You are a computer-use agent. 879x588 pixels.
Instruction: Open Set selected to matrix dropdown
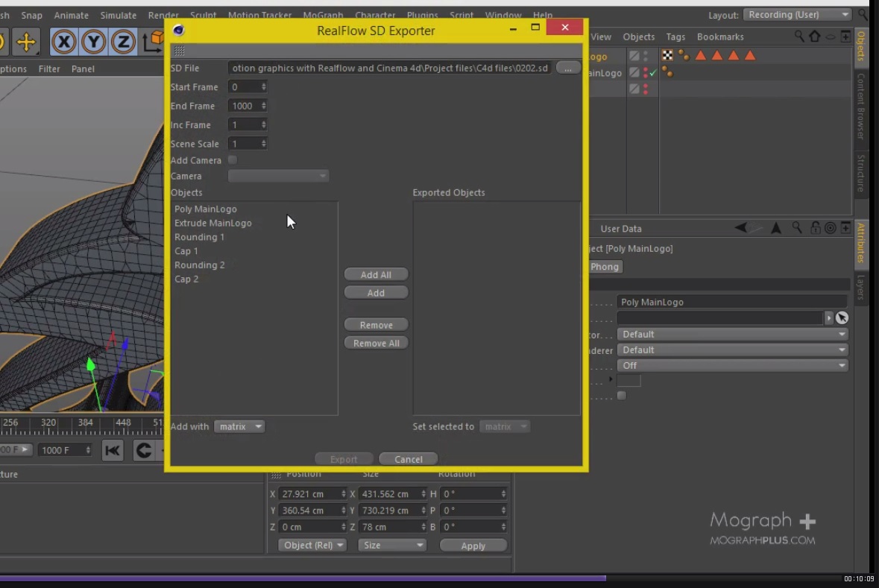505,426
